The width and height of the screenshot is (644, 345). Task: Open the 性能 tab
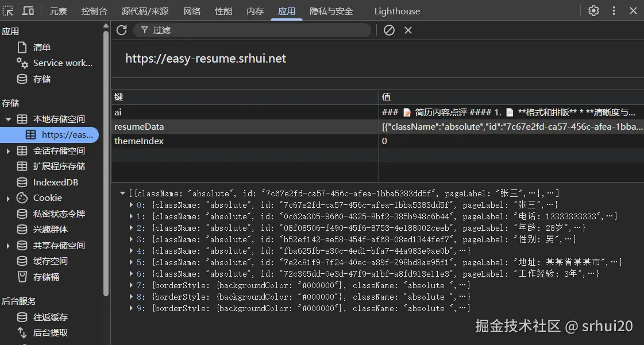(x=223, y=11)
